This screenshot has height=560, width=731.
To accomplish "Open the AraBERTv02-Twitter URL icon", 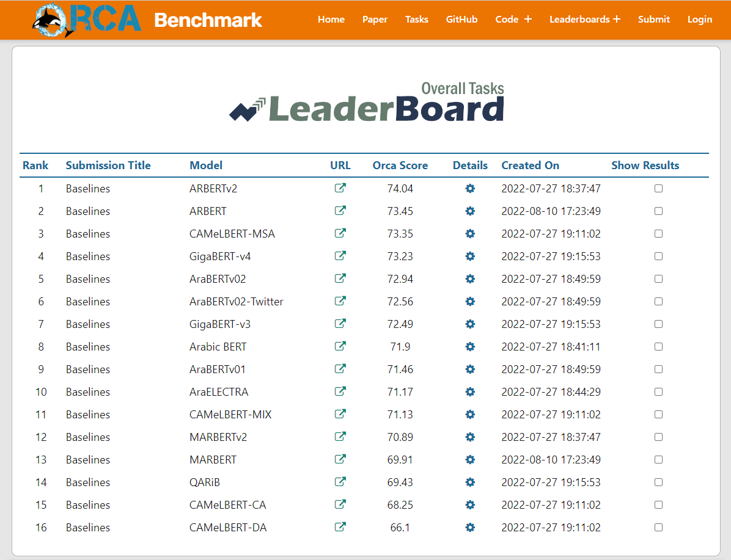I will [340, 301].
